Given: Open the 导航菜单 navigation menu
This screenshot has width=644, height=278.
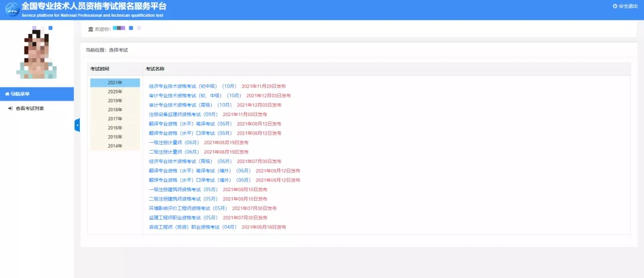Looking at the screenshot, I should coord(20,94).
